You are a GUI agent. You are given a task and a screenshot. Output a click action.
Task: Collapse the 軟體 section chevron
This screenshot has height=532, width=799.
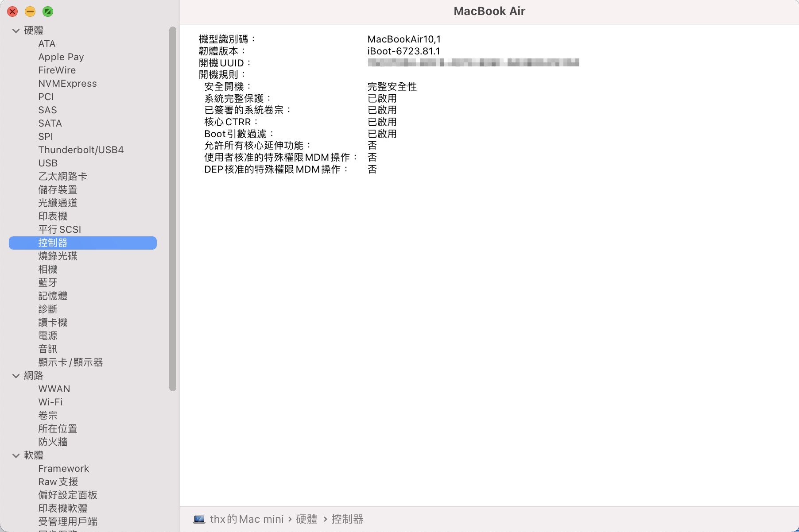(16, 455)
